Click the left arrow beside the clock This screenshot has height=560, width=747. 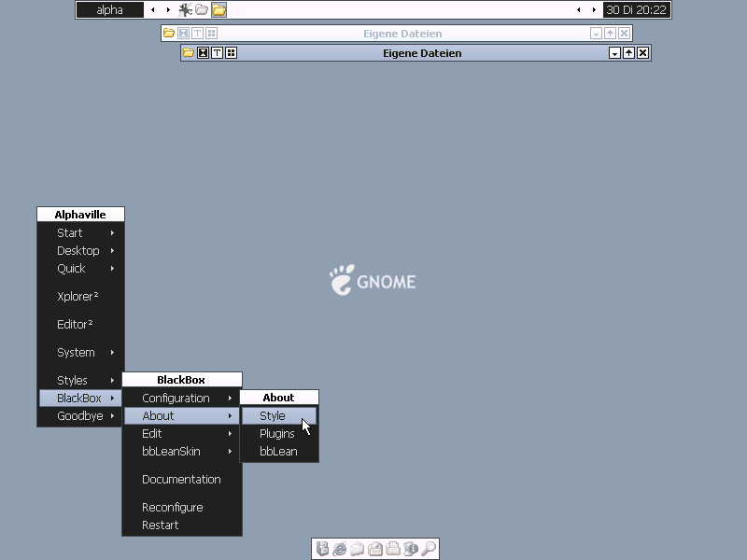click(x=579, y=9)
